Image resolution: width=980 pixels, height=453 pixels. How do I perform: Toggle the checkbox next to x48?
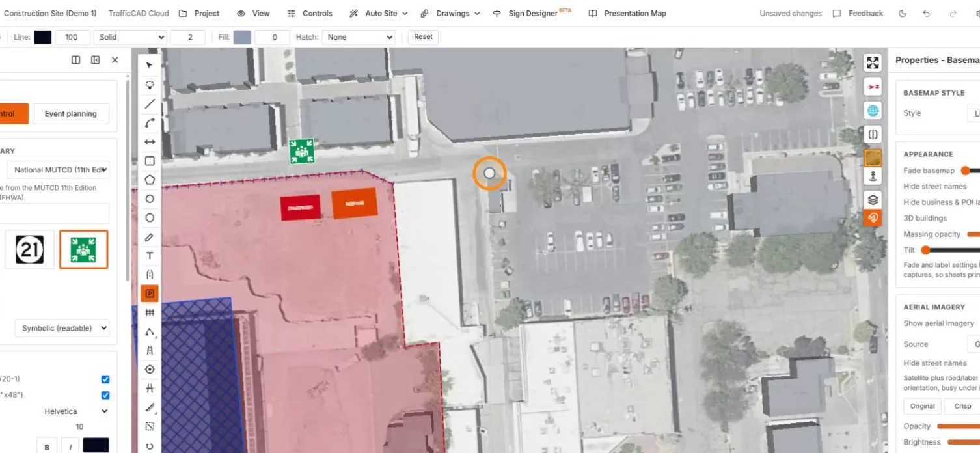105,395
